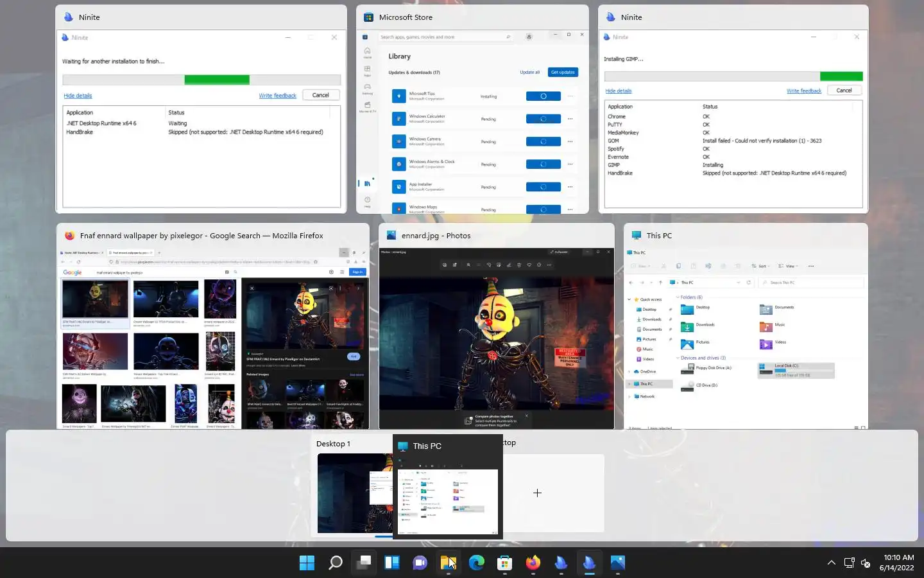Image resolution: width=924 pixels, height=578 pixels.
Task: Open the clock showing 10:10 AM
Action: (897, 563)
